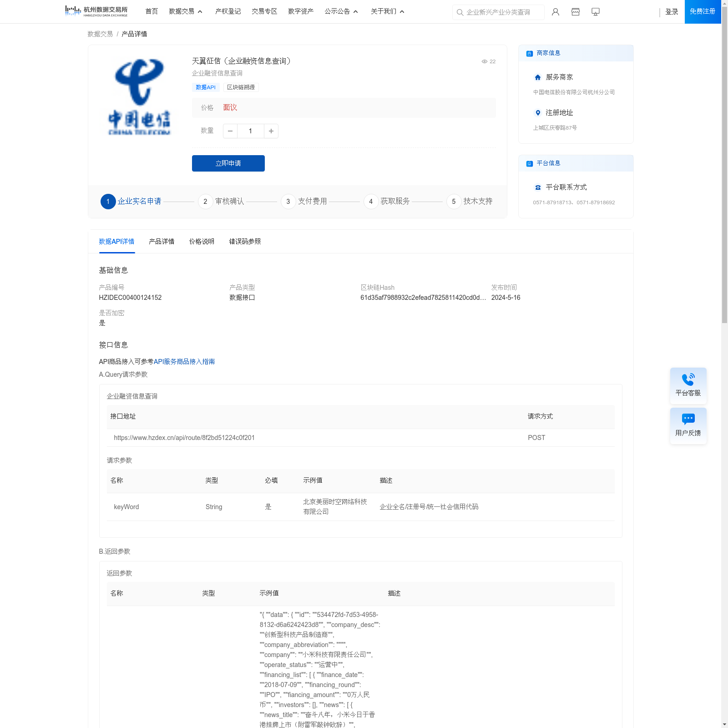The width and height of the screenshot is (728, 728).
Task: Expand the 关于我们 dropdown menu
Action: (x=388, y=11)
